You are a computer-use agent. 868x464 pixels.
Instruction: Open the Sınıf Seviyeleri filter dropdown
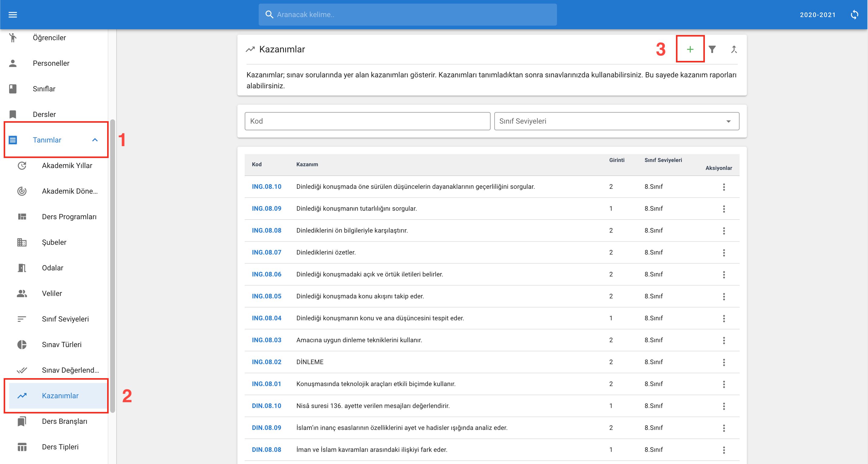point(616,121)
